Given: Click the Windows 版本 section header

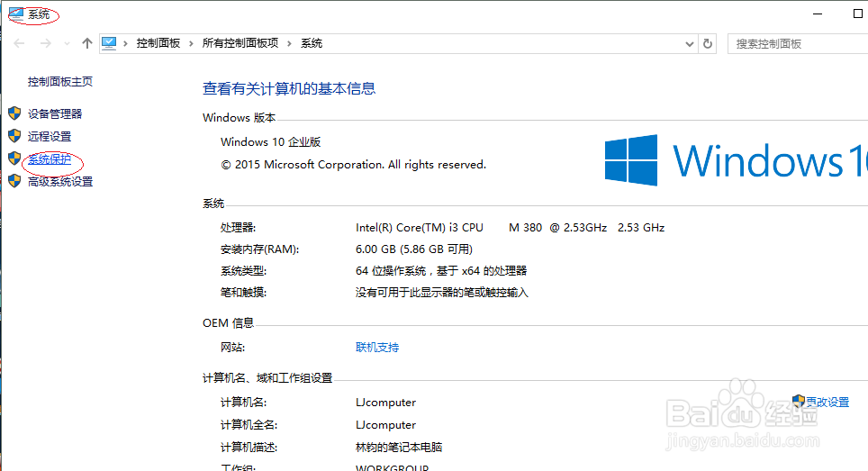Looking at the screenshot, I should coord(240,117).
